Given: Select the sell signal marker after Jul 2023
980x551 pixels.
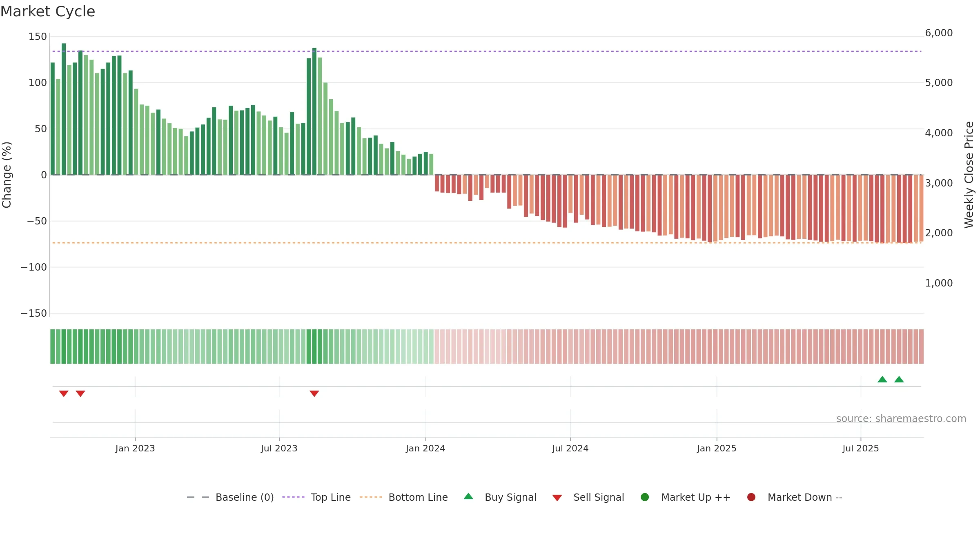Looking at the screenshot, I should tap(314, 393).
